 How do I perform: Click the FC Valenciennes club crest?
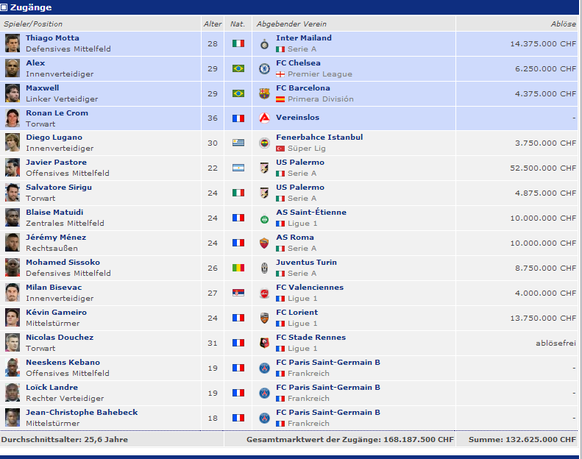(x=264, y=293)
